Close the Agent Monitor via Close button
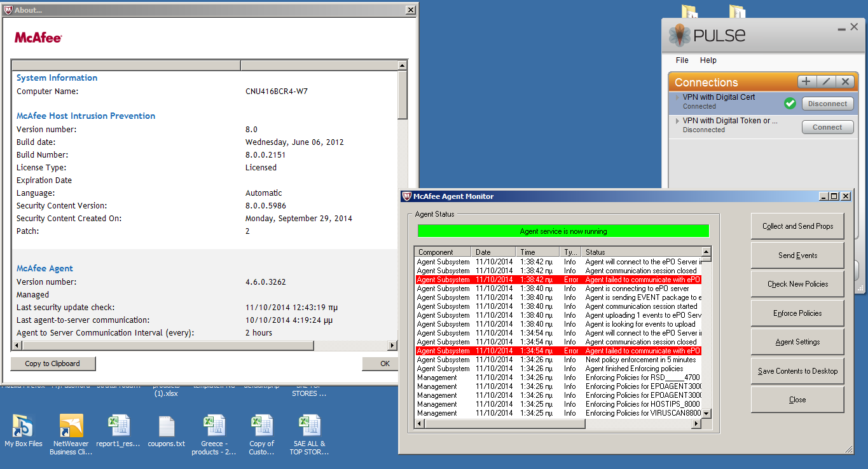Image resolution: width=868 pixels, height=469 pixels. click(797, 400)
